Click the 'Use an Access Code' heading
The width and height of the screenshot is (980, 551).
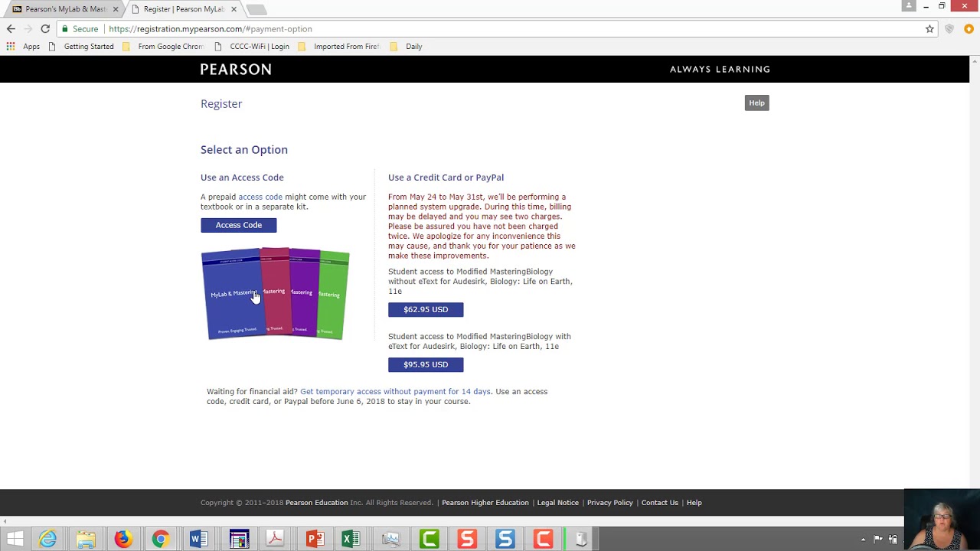point(242,178)
